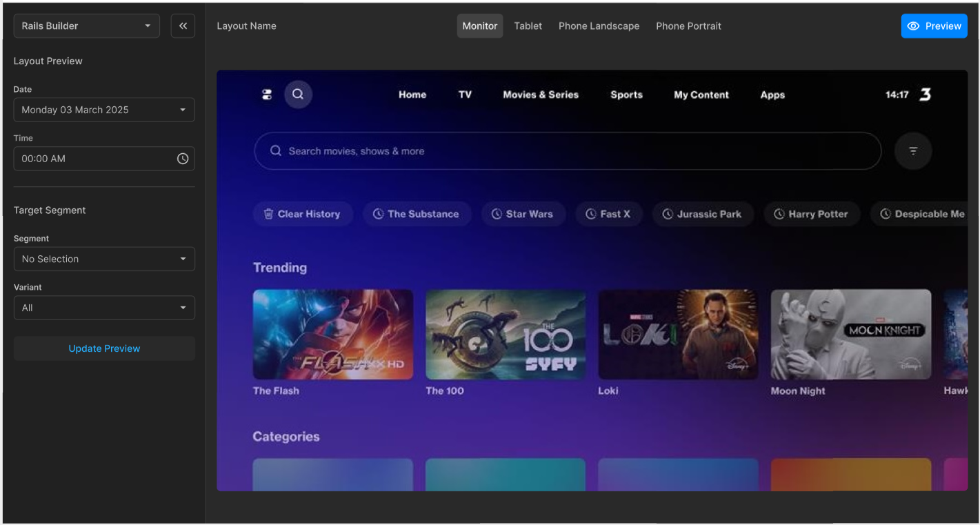The width and height of the screenshot is (980, 525).
Task: Select the Fast X history chip
Action: tap(608, 214)
